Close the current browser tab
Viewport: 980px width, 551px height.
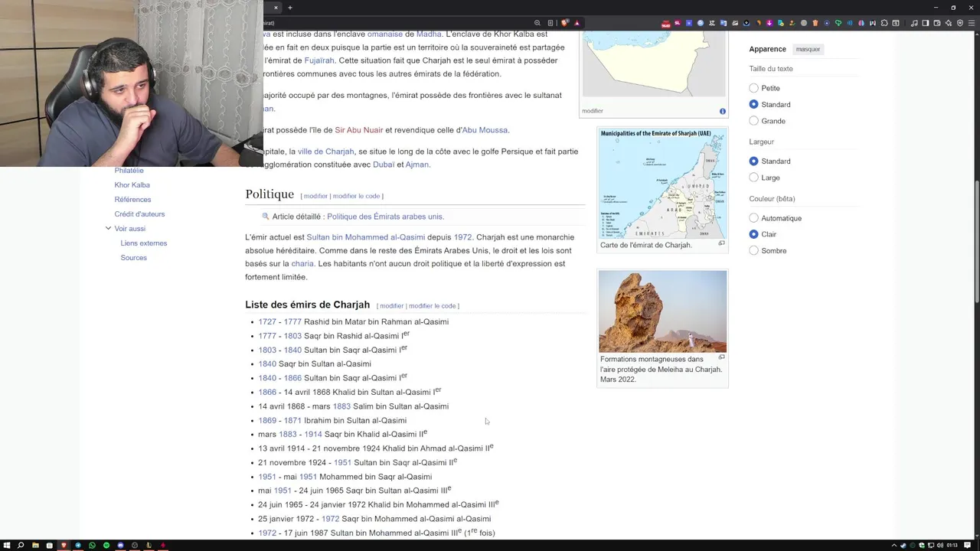coord(276,8)
